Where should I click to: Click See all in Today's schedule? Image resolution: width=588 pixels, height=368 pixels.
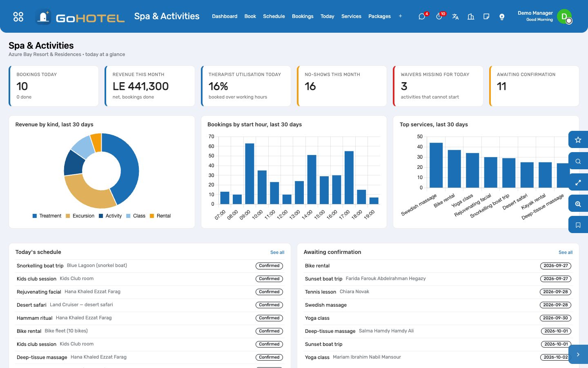277,252
